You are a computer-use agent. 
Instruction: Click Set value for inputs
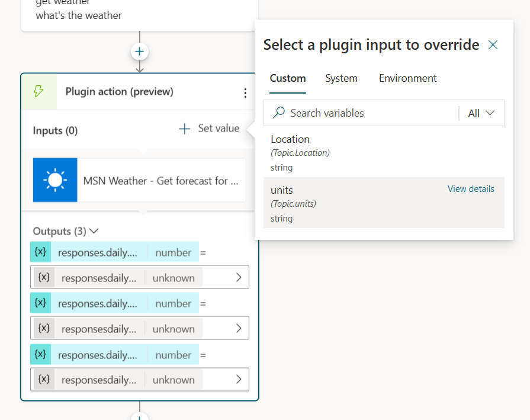pos(209,129)
